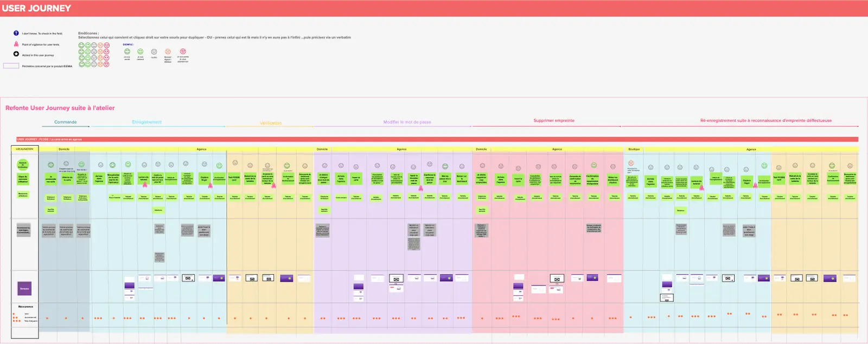Select the red 'Je suis perdu' example emoticon
868x344 pixels.
pyautogui.click(x=183, y=51)
